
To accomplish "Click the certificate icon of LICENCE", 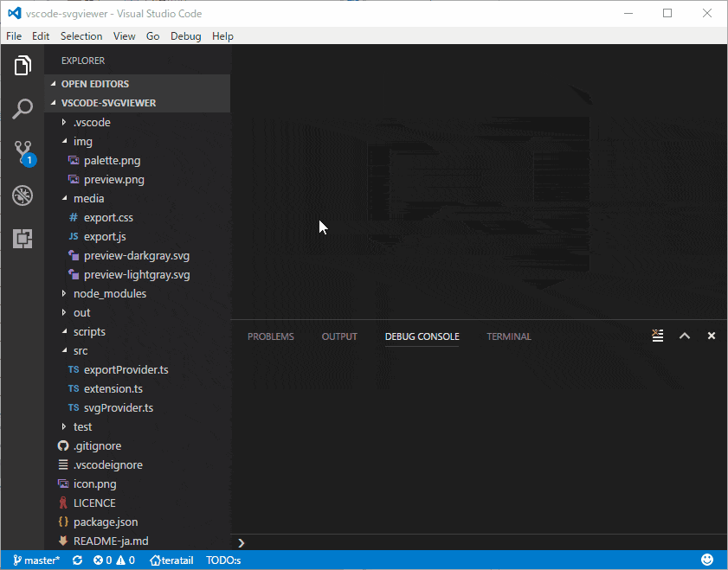I will point(63,503).
